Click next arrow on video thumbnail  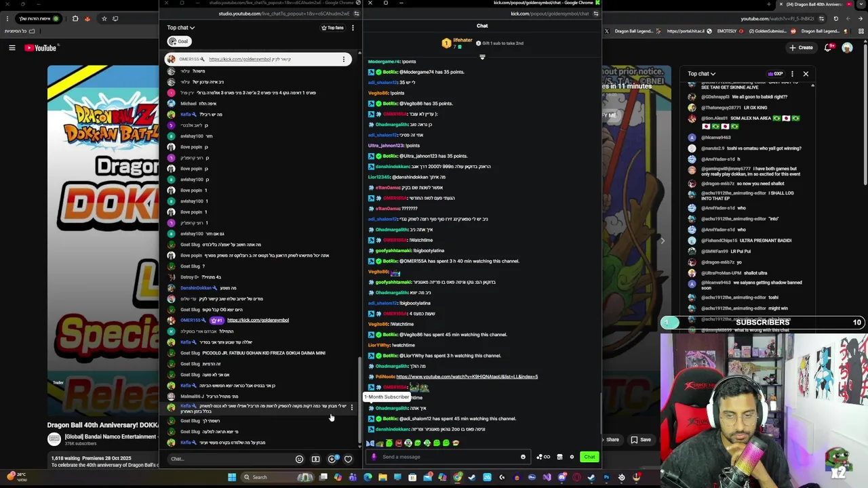(663, 241)
